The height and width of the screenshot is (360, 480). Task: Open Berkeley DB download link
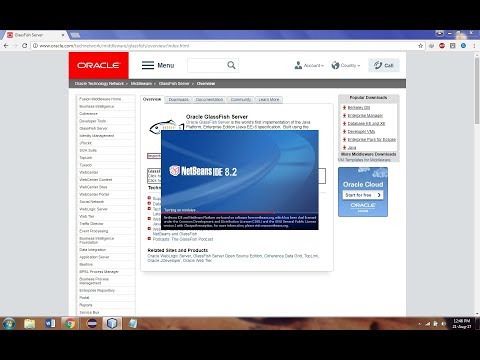[359, 108]
